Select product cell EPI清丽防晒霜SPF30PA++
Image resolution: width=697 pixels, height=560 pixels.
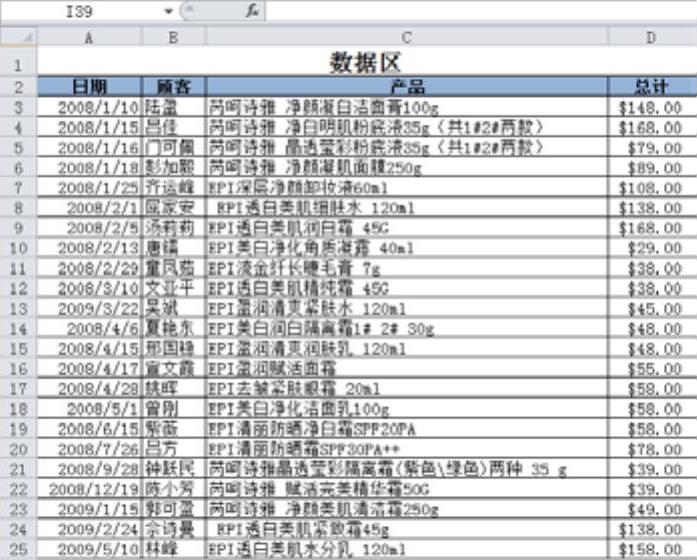point(406,449)
